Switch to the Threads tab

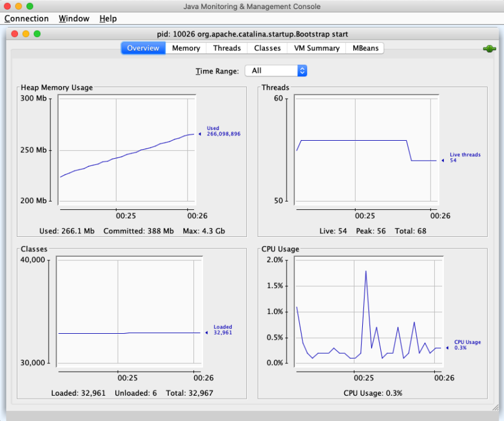click(226, 48)
